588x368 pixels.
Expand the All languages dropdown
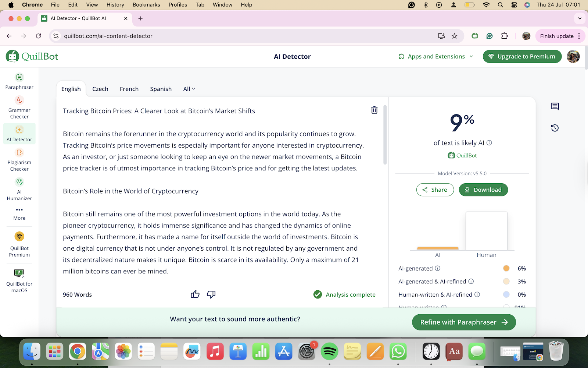(189, 89)
